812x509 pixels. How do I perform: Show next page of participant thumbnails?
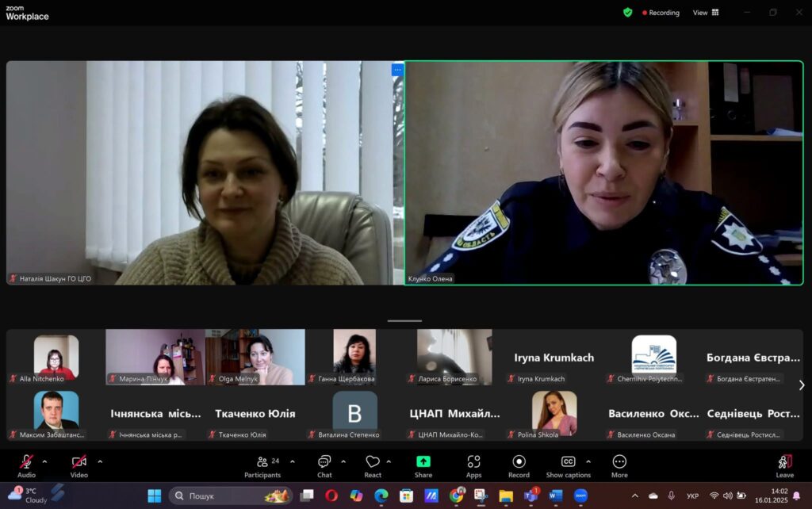[x=801, y=385]
